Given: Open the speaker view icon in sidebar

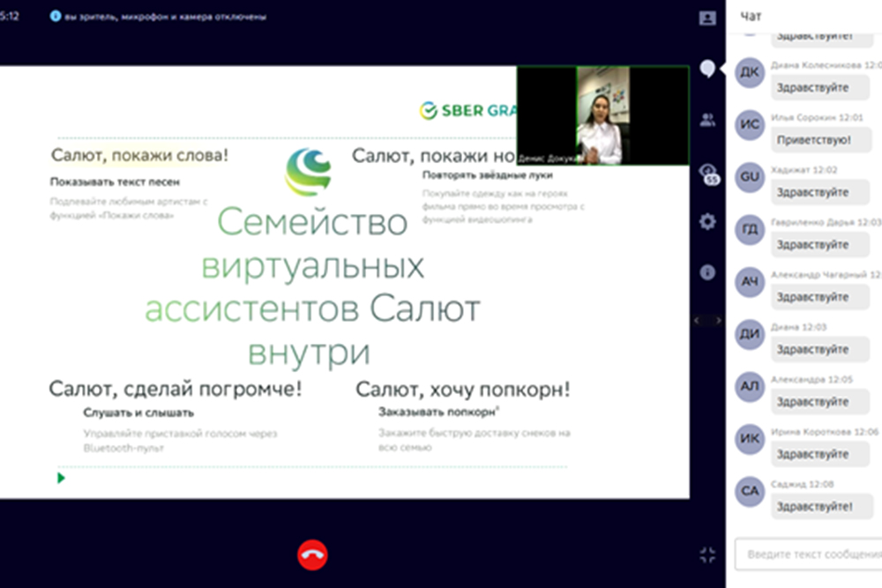Looking at the screenshot, I should 706,18.
